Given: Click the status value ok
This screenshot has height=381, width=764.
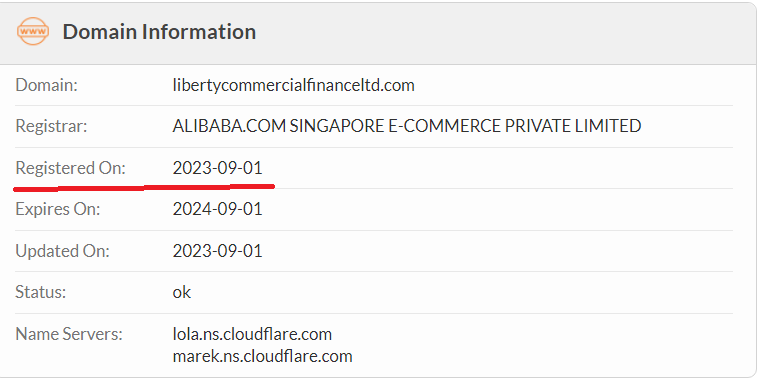Looking at the screenshot, I should point(182,293).
